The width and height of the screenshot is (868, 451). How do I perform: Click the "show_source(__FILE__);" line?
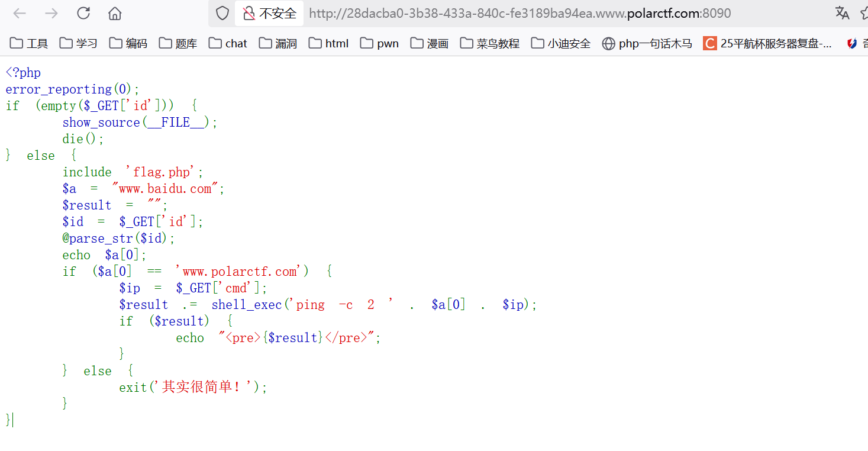(140, 123)
